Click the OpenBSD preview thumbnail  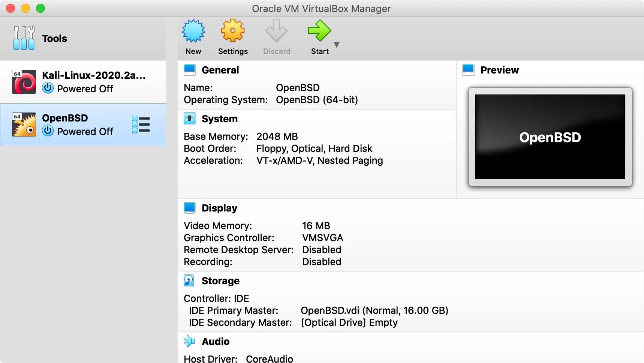[550, 137]
